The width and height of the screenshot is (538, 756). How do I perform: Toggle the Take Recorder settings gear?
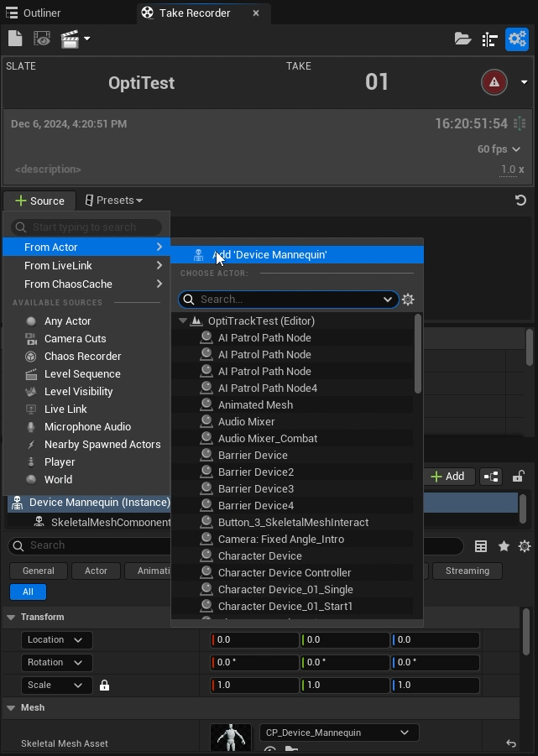[x=517, y=39]
